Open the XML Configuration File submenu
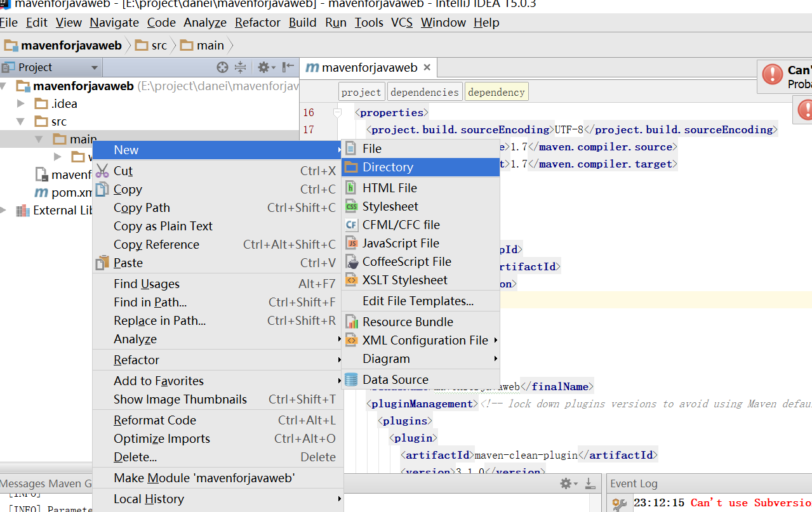This screenshot has width=812, height=512. coord(421,340)
